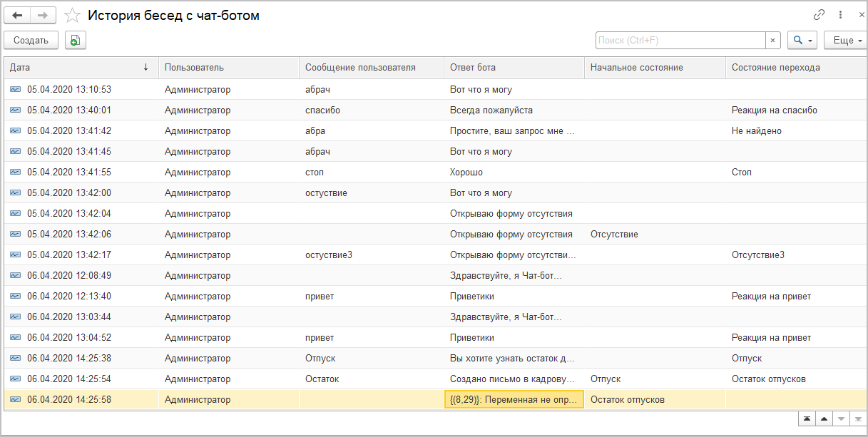Click the Ответ бота column header
Viewport: 868px width, 437px height.
514,68
